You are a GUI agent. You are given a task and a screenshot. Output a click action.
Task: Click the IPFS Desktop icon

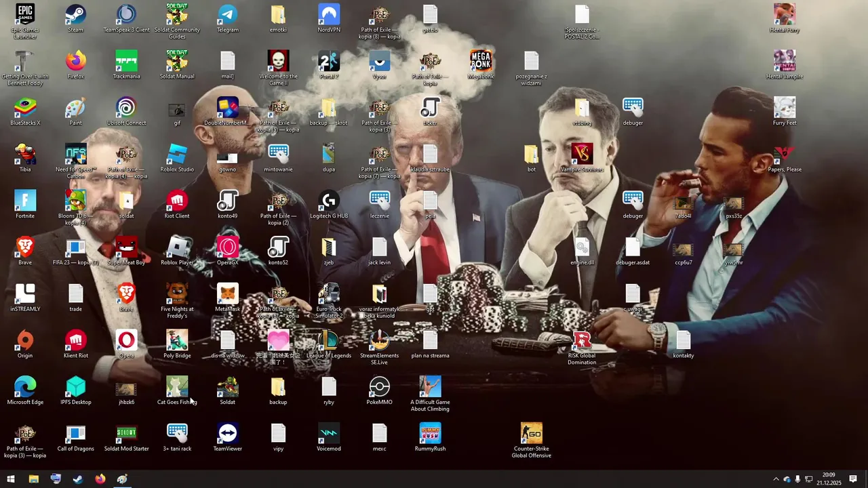(75, 391)
